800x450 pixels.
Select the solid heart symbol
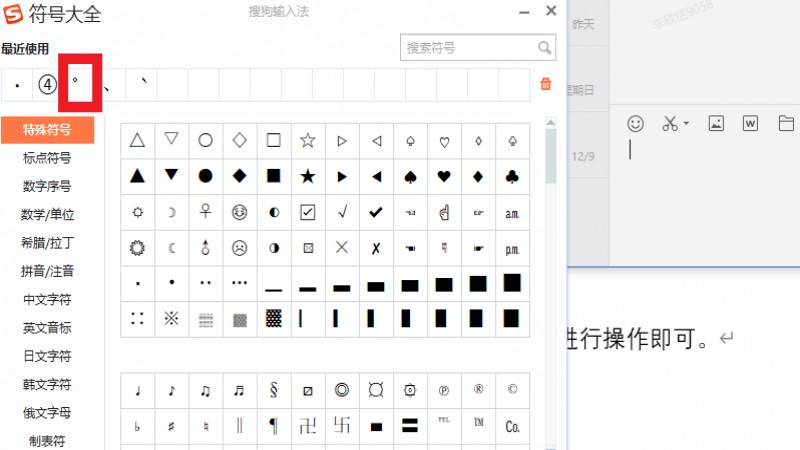pos(444,176)
